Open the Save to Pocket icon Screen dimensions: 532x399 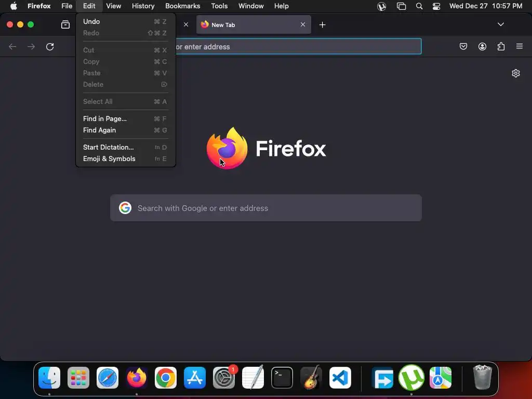[x=463, y=46]
